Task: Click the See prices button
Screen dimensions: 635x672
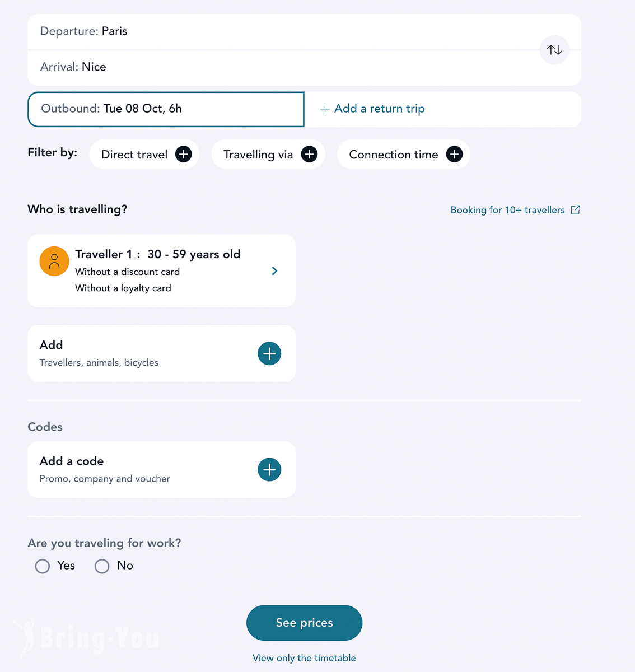Action: click(304, 623)
